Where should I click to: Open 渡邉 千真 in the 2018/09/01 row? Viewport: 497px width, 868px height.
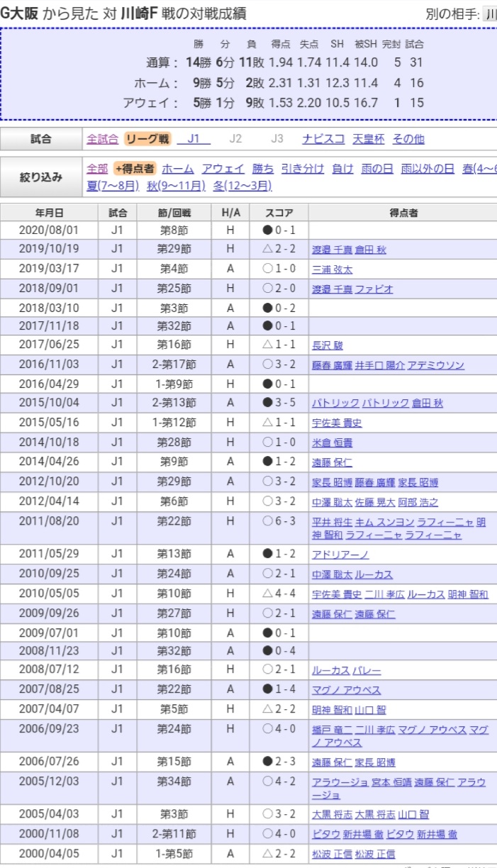tap(333, 289)
